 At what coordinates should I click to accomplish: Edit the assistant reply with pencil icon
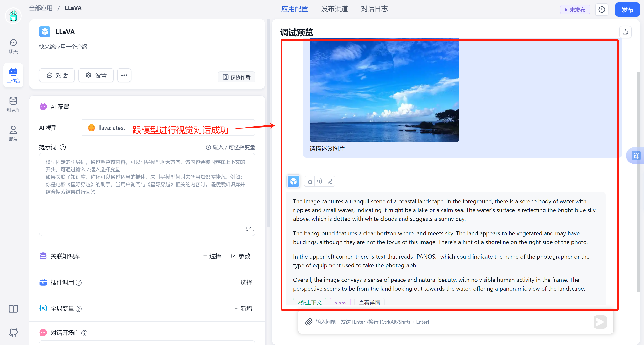click(x=330, y=181)
